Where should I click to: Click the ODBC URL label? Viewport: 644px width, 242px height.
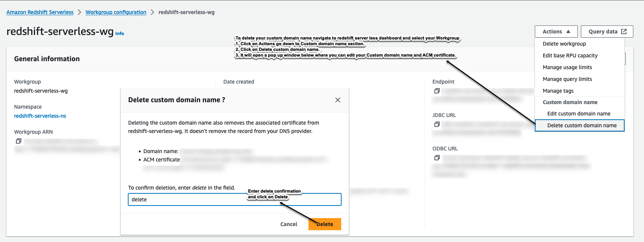pyautogui.click(x=445, y=149)
